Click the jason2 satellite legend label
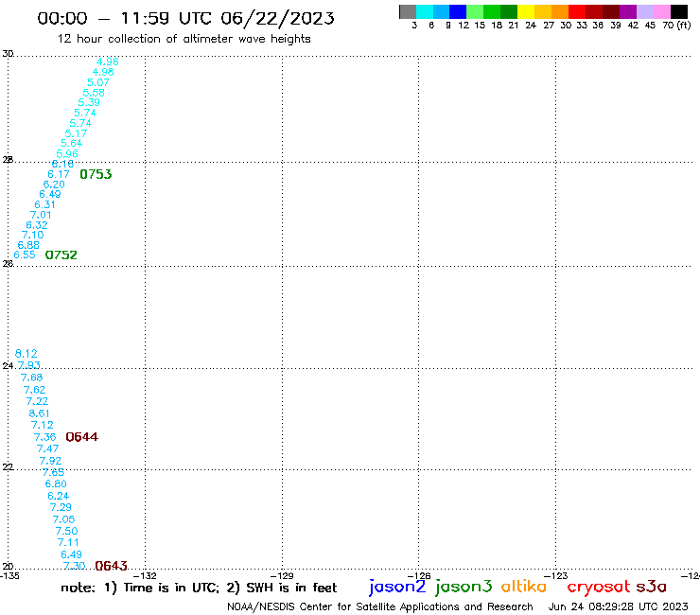 [397, 587]
